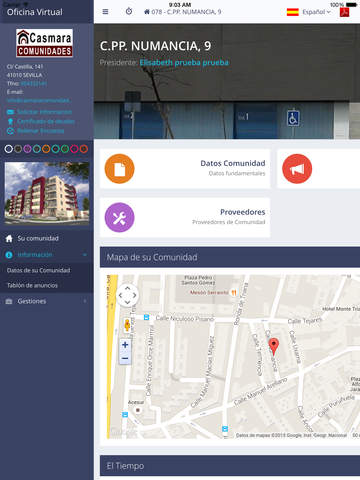Click the stopwatch icon in top bar

129,12
